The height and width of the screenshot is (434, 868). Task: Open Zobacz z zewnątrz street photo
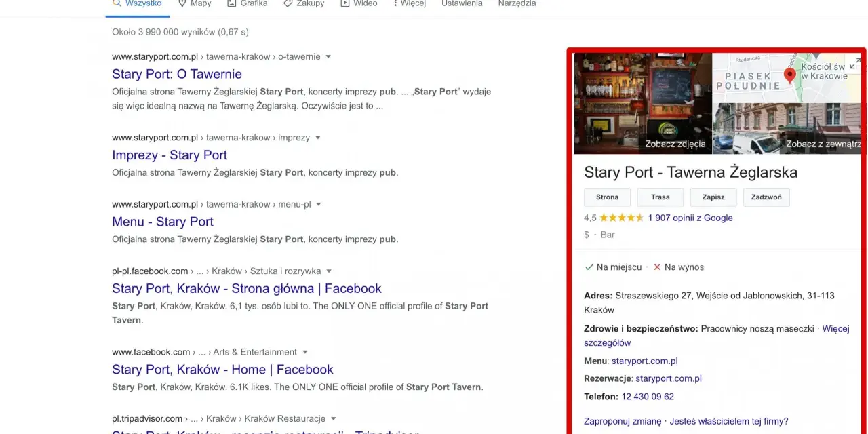coord(787,129)
